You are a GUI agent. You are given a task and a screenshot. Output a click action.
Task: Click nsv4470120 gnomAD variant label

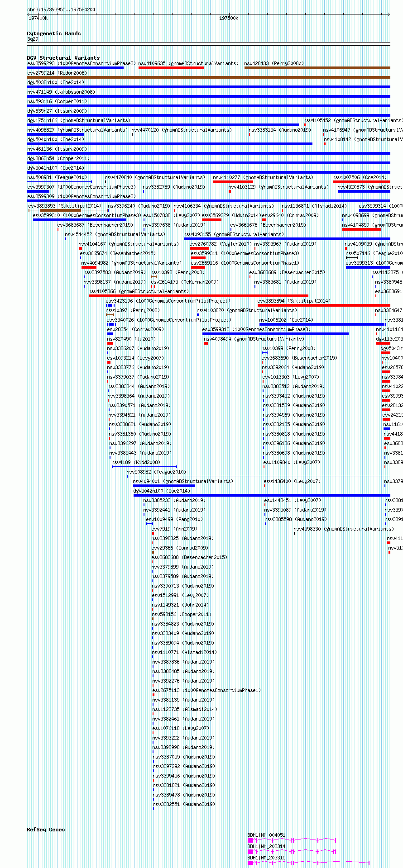point(182,130)
